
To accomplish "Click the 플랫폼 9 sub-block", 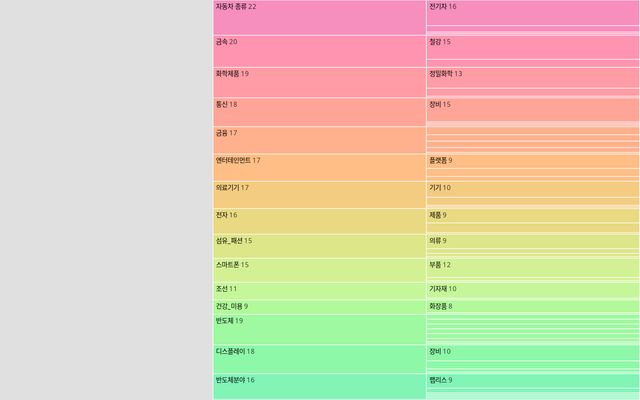I will coord(533,161).
